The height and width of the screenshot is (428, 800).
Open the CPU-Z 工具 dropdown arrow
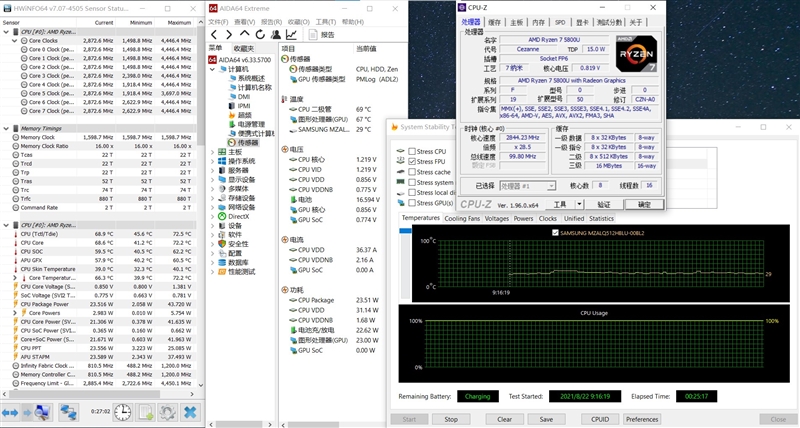(x=578, y=204)
